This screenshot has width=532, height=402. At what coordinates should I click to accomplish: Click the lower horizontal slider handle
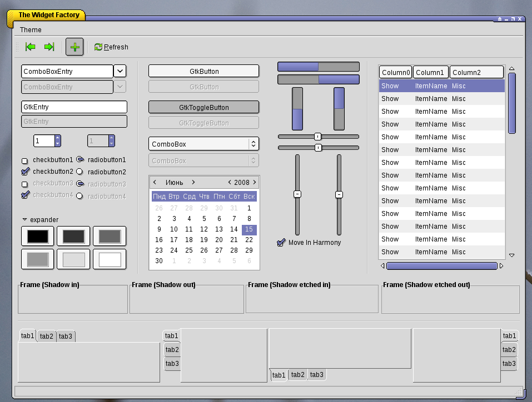(318, 148)
